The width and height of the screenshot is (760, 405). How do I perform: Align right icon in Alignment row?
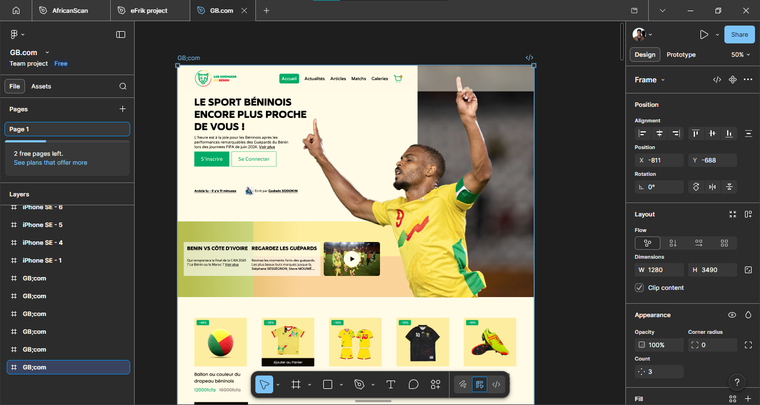coord(676,134)
